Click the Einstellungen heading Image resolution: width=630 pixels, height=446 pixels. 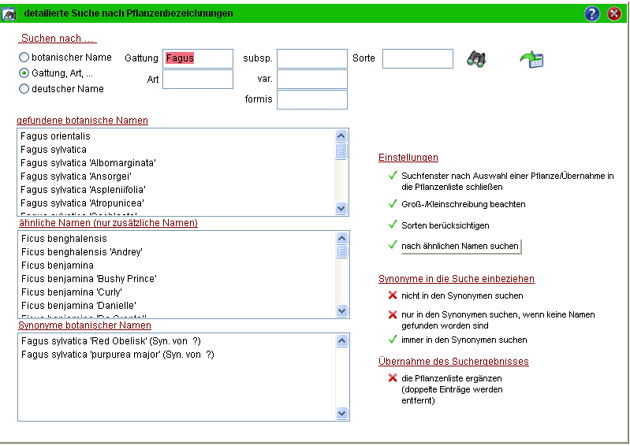point(408,158)
